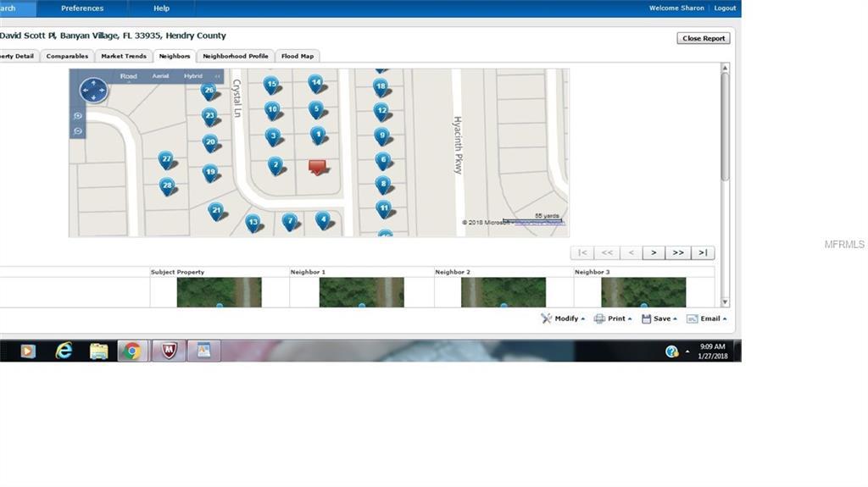868x487 pixels.
Task: Zoom in on the map
Action: point(78,116)
